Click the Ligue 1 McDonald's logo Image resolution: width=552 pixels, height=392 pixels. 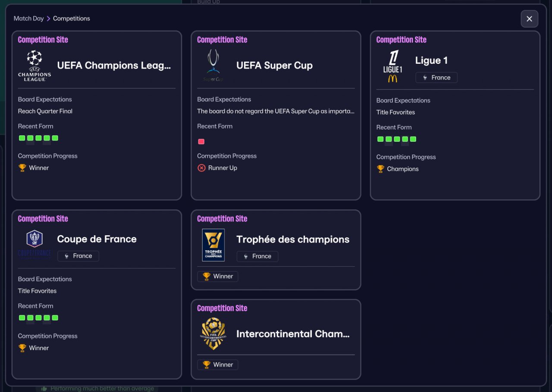(x=392, y=66)
